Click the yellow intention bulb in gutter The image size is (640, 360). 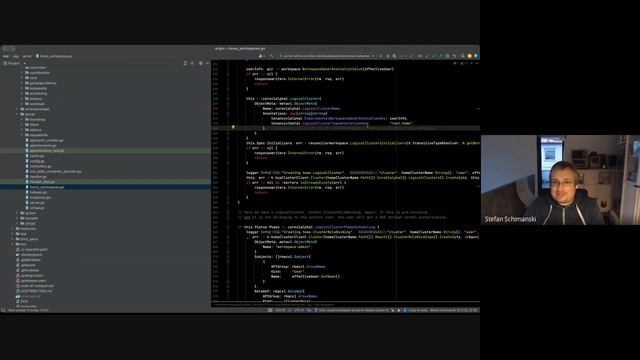[x=233, y=127]
